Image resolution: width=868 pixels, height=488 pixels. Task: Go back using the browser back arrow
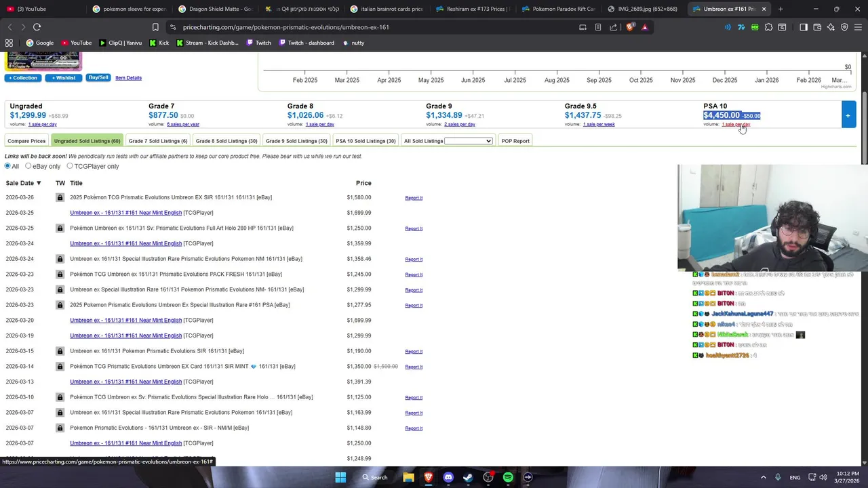(x=9, y=27)
